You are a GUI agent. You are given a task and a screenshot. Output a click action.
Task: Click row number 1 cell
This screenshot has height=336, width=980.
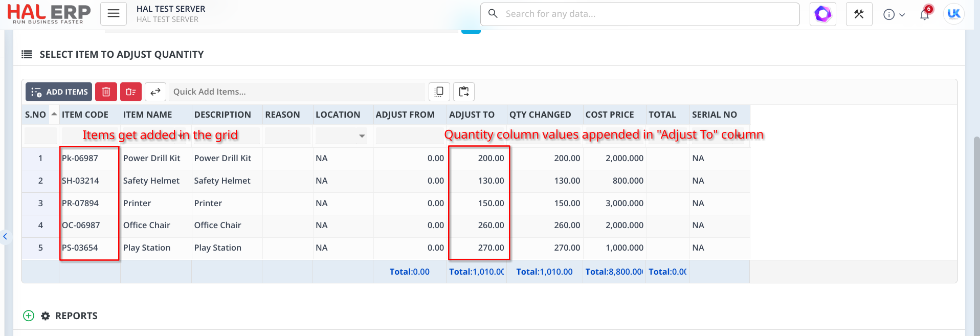[x=40, y=158]
